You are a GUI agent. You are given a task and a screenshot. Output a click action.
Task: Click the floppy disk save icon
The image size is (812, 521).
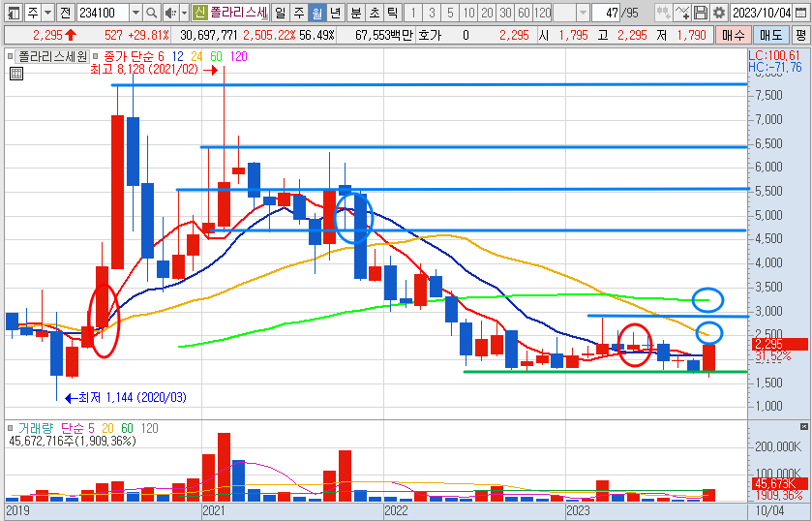tap(700, 13)
